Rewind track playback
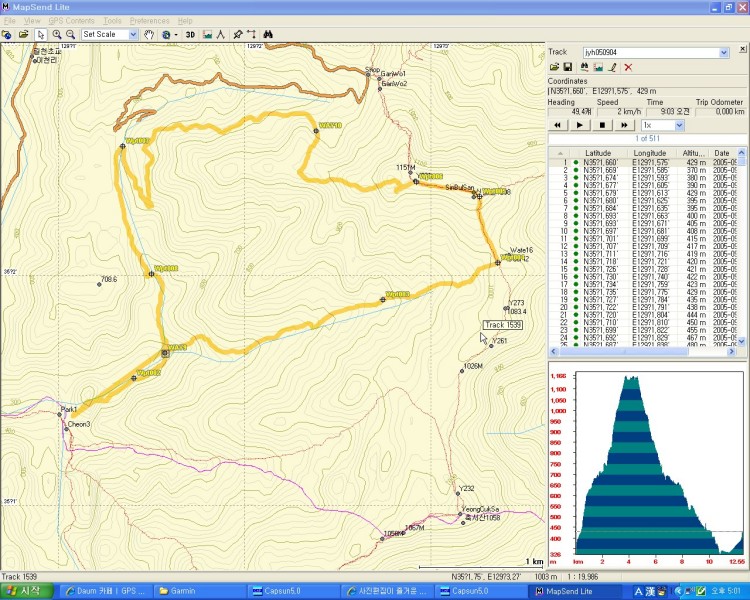This screenshot has height=600, width=750. point(557,125)
